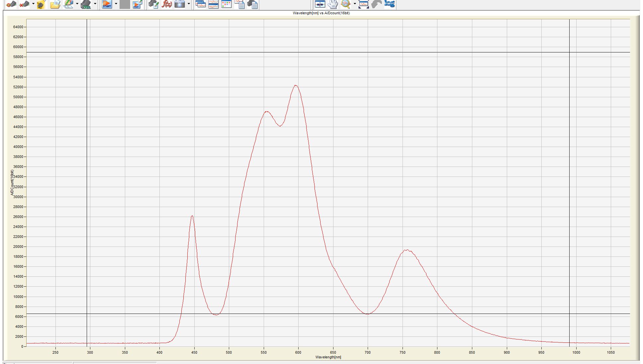
Task: Open dropdown beside the zoom magnifier
Action: tap(355, 4)
